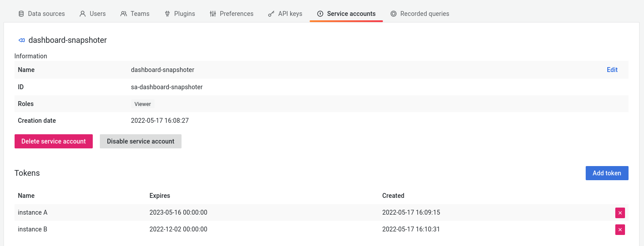Click the Data sources database icon

click(21, 14)
